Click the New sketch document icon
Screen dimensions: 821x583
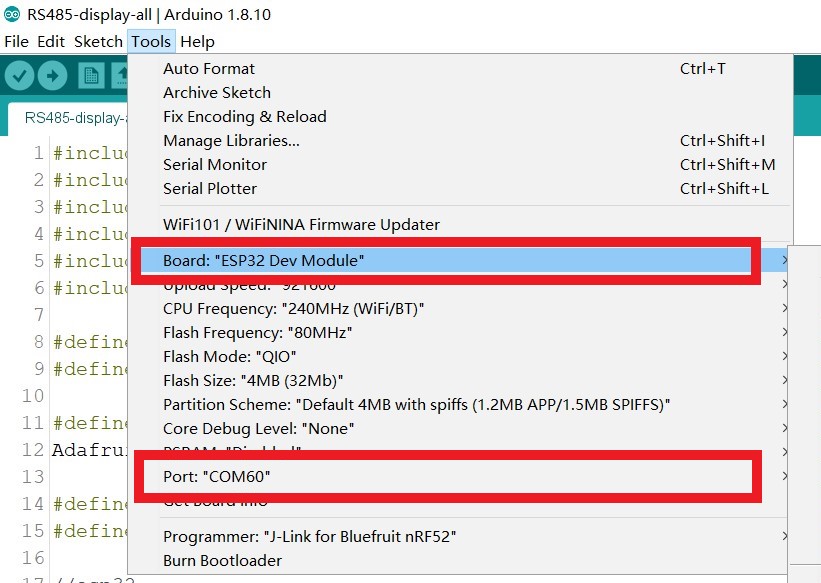pyautogui.click(x=92, y=76)
